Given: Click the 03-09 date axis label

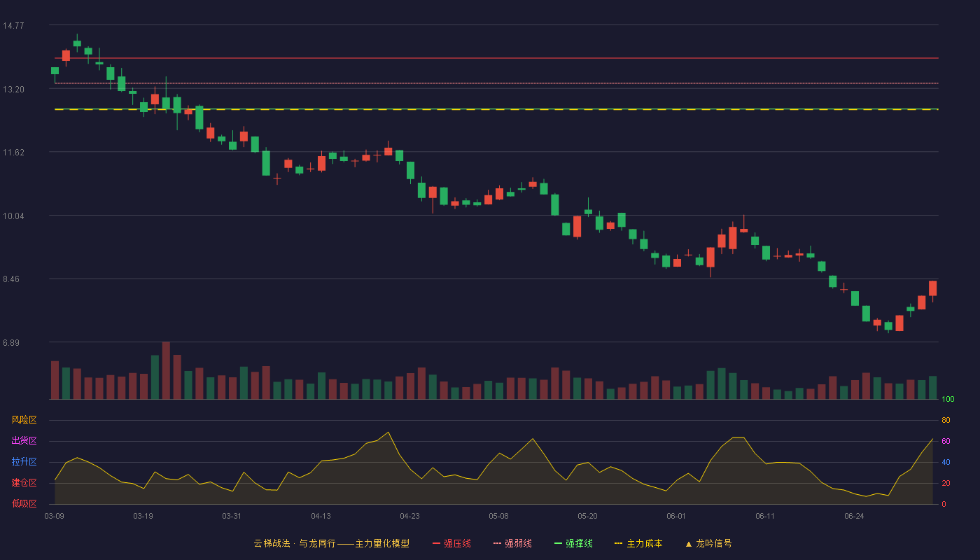Looking at the screenshot, I should click(x=55, y=516).
